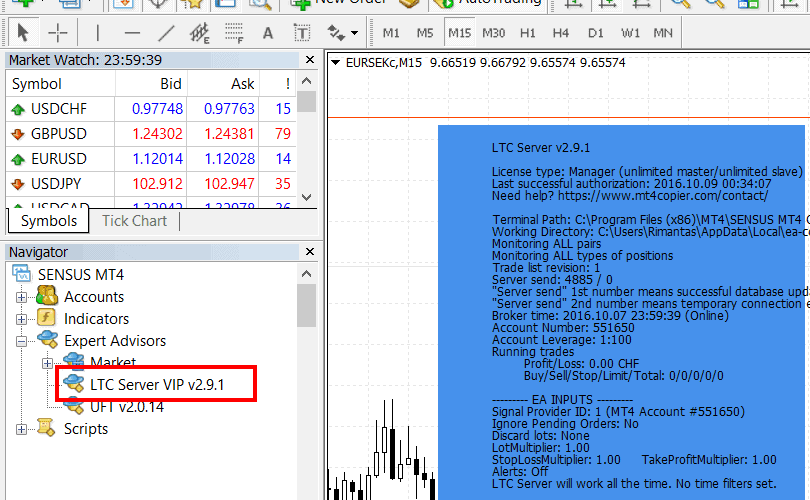
Task: Expand the Accounts tree node
Action: coord(21,298)
